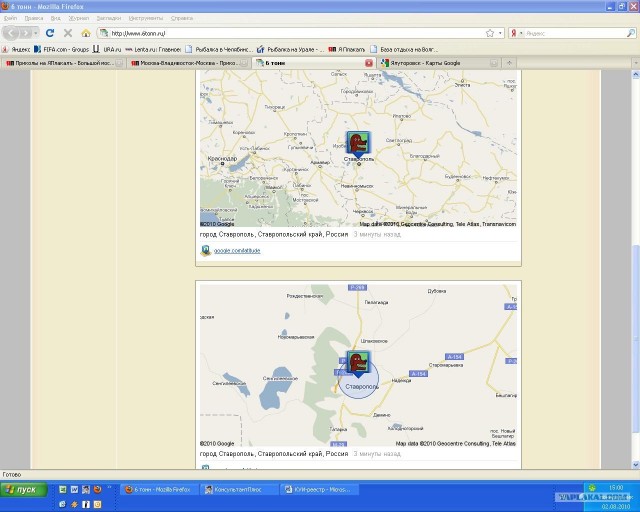Launch Excel from quick launch
640x512 pixels.
tap(63, 489)
